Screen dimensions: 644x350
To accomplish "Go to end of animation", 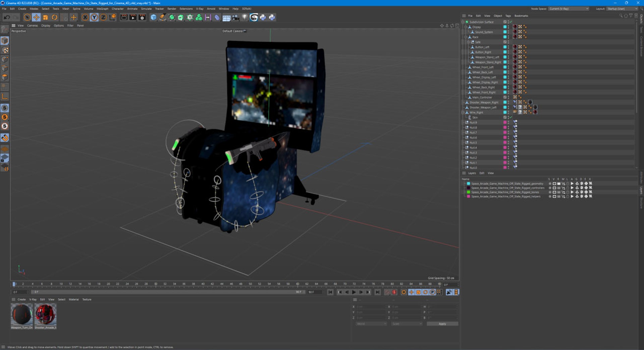I will tap(377, 292).
